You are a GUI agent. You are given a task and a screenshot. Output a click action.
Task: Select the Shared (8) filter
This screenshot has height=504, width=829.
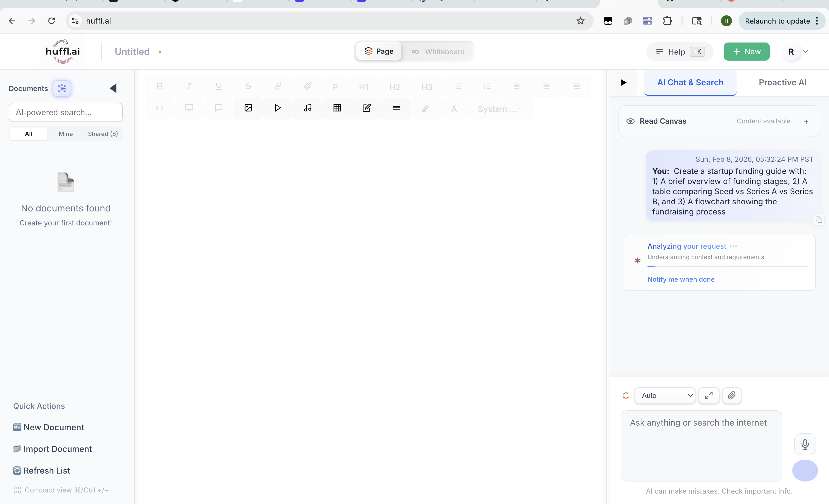coord(102,134)
